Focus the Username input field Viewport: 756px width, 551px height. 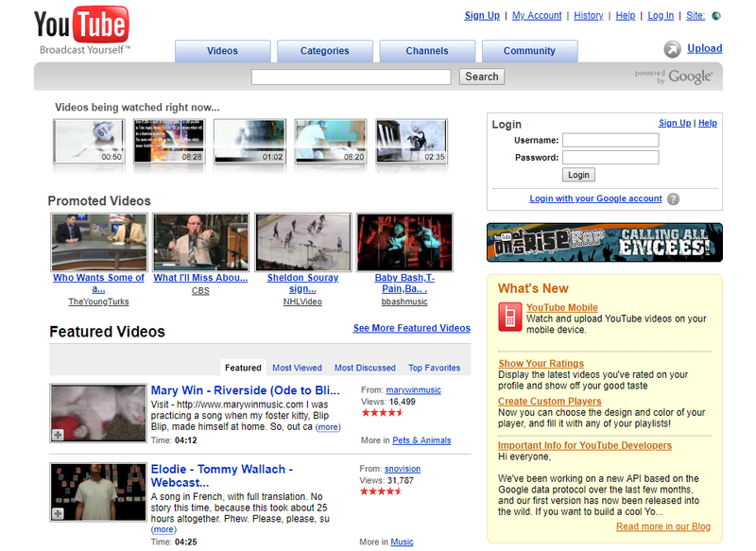[610, 140]
